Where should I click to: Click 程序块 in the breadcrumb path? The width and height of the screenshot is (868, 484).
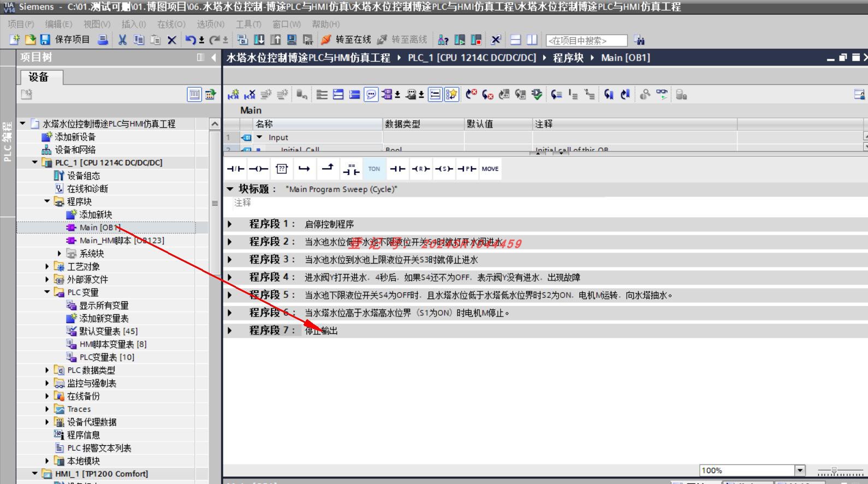tap(568, 57)
